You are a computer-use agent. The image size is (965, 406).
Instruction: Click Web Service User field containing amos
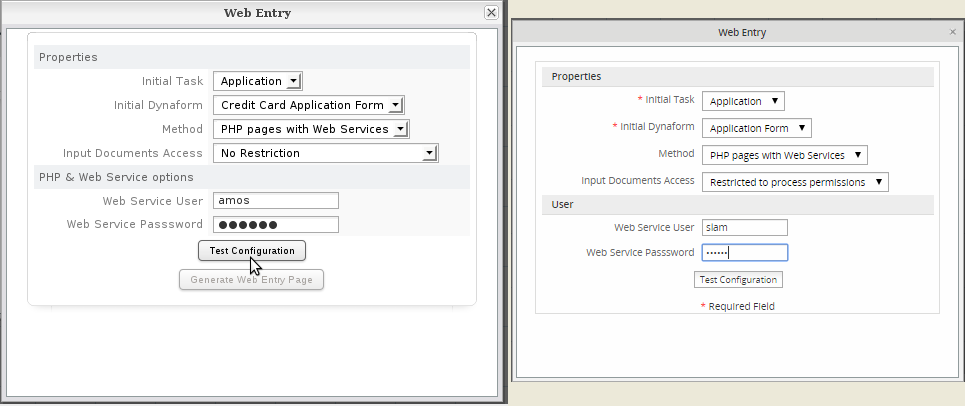tap(276, 200)
